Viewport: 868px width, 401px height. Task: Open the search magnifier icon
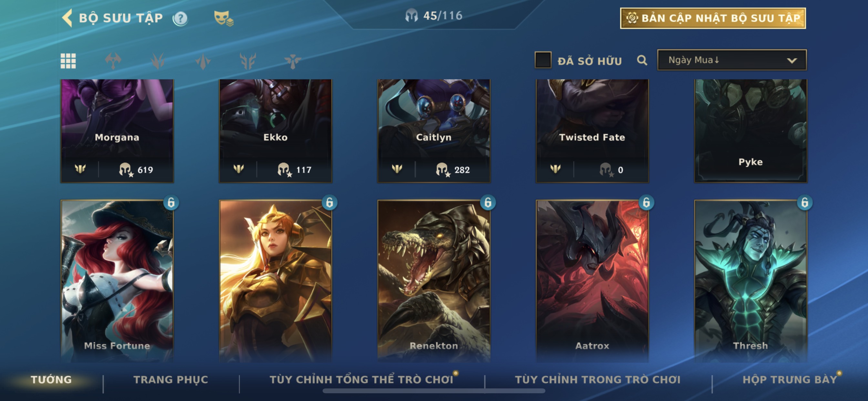[x=642, y=60]
